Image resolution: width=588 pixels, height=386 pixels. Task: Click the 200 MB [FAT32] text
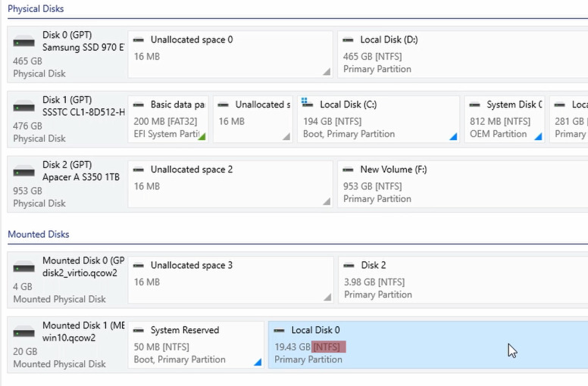click(165, 121)
